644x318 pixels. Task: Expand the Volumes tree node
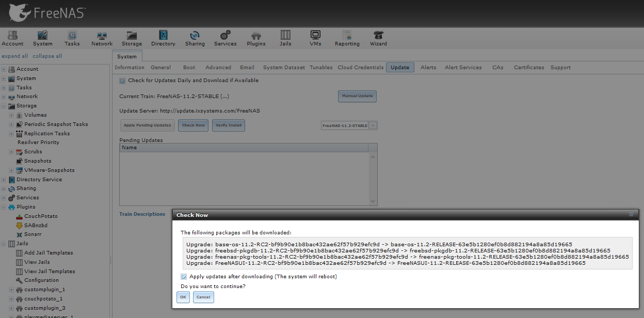[x=11, y=115]
